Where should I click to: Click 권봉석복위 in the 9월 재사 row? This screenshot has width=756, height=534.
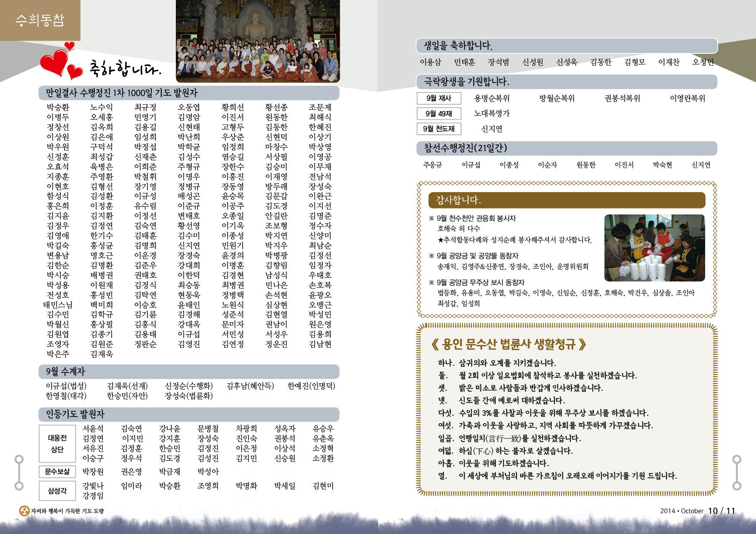click(x=622, y=99)
